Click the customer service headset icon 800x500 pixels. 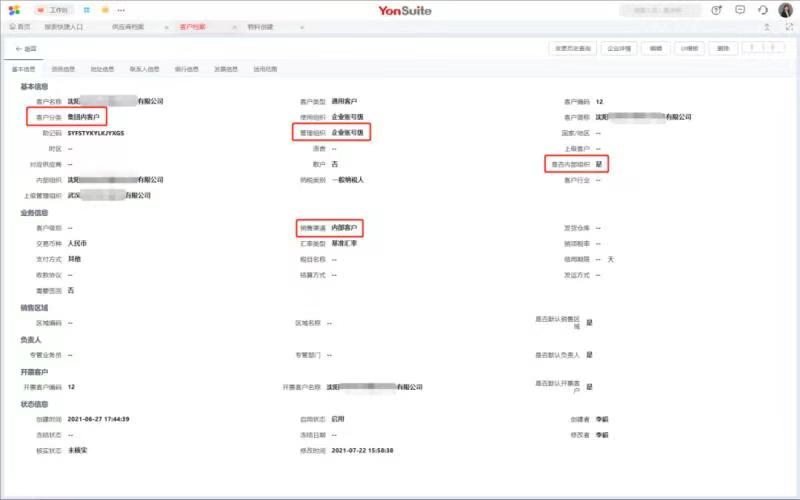763,10
